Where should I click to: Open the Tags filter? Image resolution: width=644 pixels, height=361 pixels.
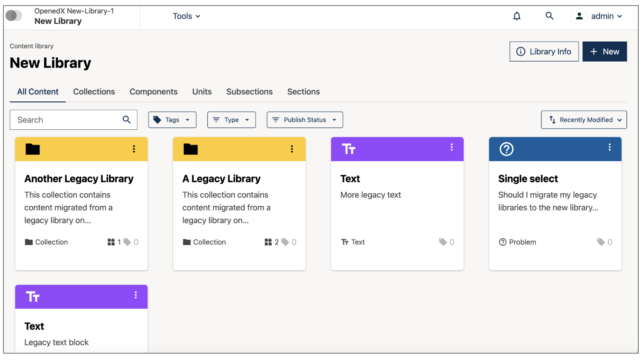(172, 120)
